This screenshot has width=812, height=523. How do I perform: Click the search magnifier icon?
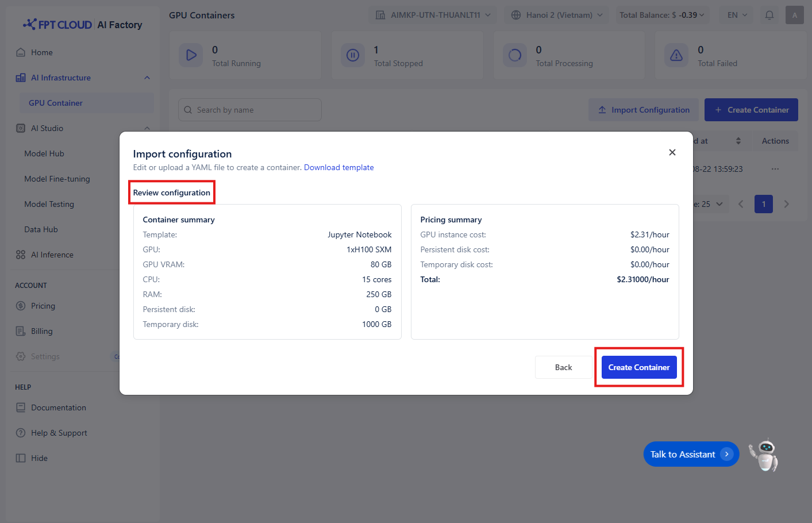[x=188, y=110]
